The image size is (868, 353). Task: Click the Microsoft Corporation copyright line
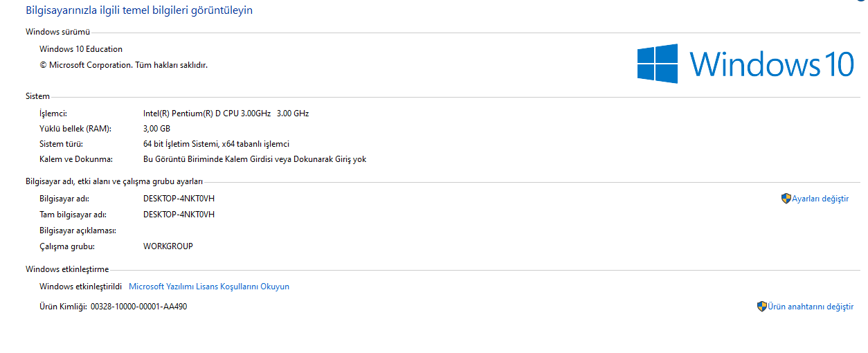123,65
